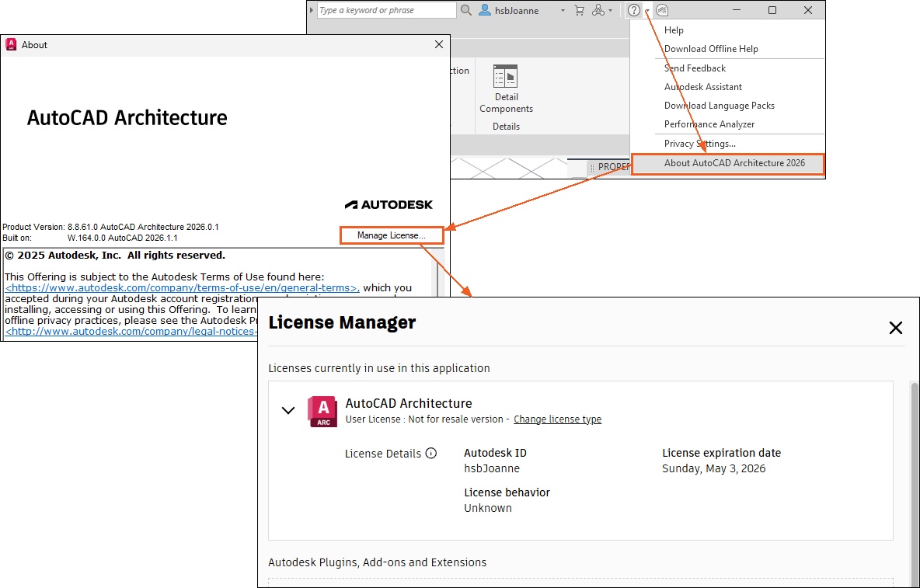Collapse the AutoCAD Architecture license chevron
The image size is (920, 588).
[288, 410]
